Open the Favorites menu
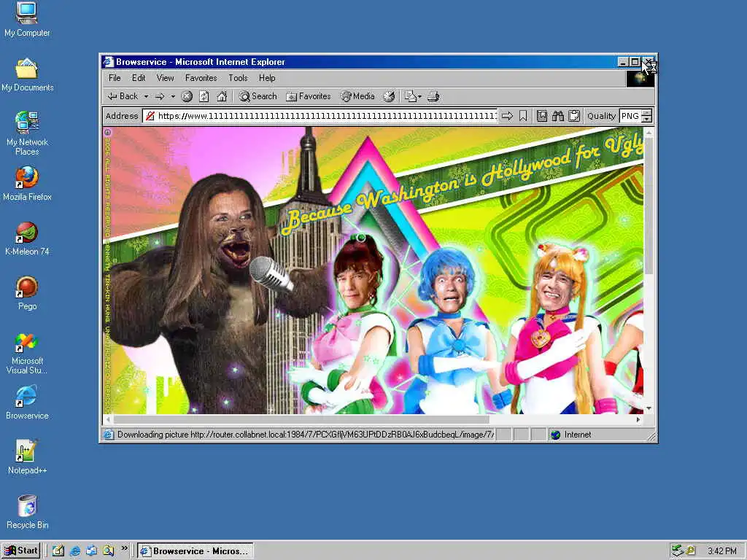Viewport: 747px width, 560px height. point(201,78)
